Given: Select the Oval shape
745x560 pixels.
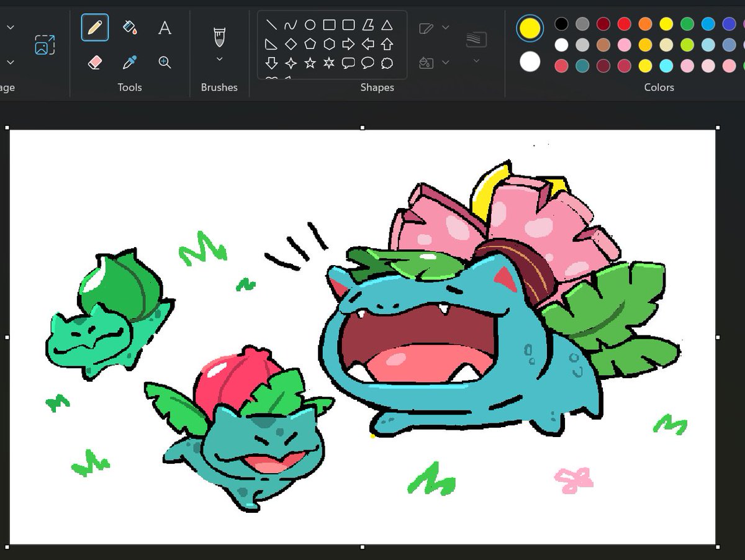Looking at the screenshot, I should click(x=310, y=25).
